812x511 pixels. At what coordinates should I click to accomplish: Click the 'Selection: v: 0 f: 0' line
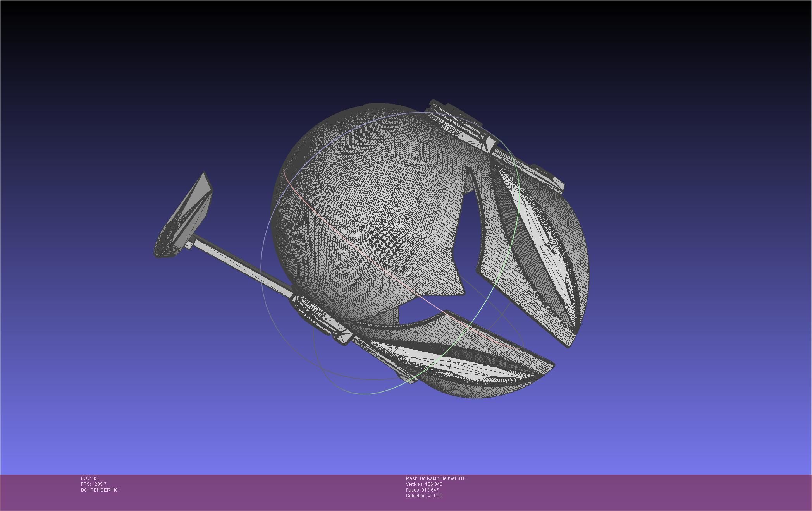[424, 496]
